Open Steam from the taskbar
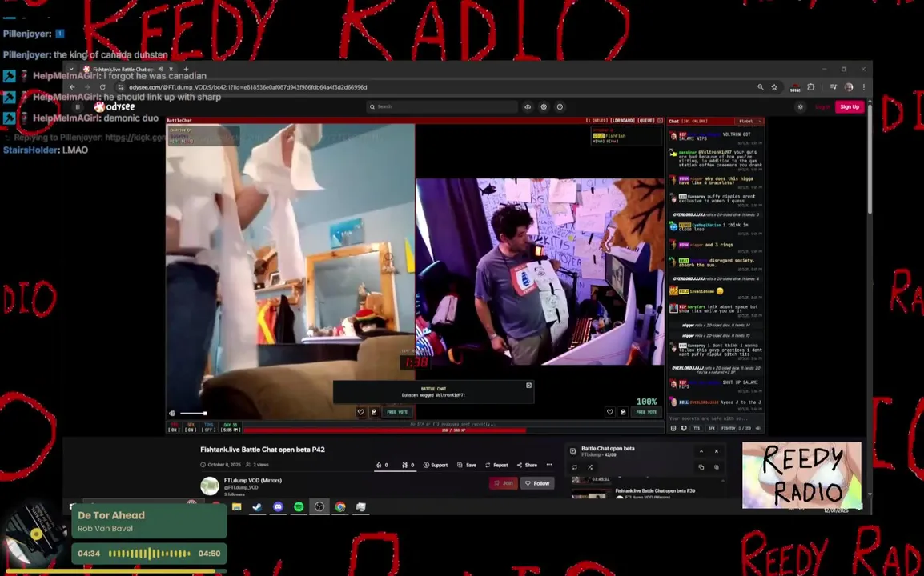924x576 pixels. (258, 506)
